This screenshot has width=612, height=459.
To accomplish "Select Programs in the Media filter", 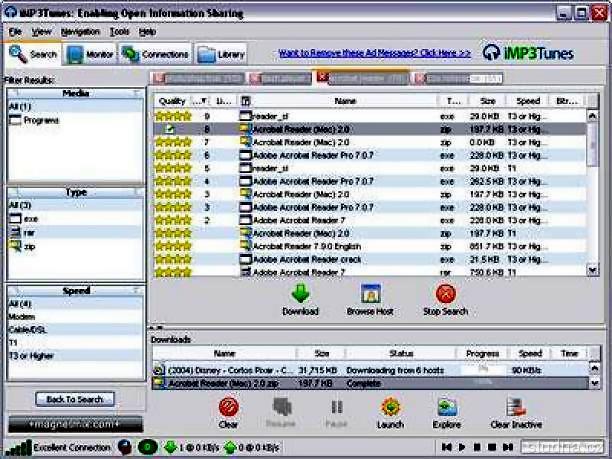I will point(40,120).
